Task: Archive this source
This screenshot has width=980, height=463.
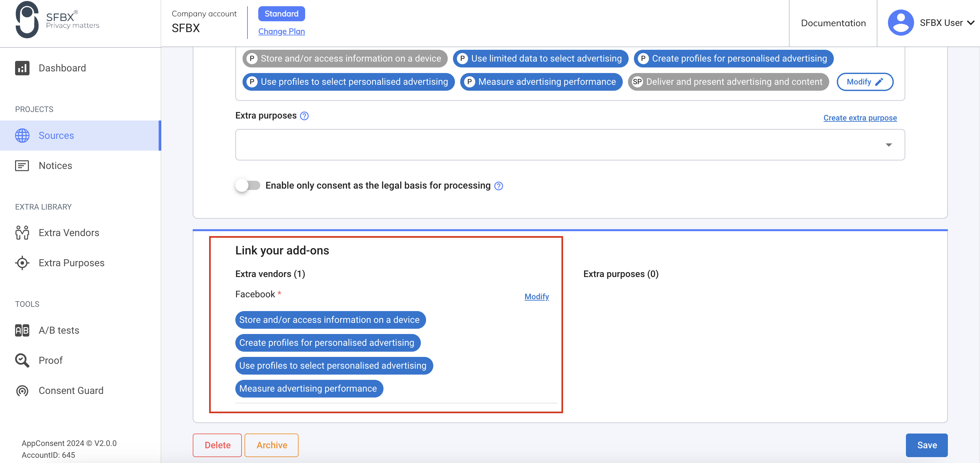Action: coord(271,445)
